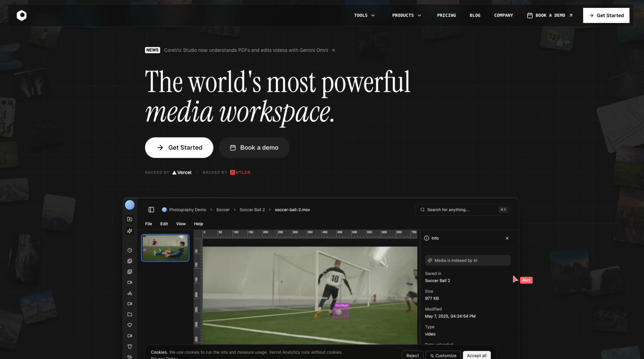Click Book a Demo in navbar

(x=550, y=15)
